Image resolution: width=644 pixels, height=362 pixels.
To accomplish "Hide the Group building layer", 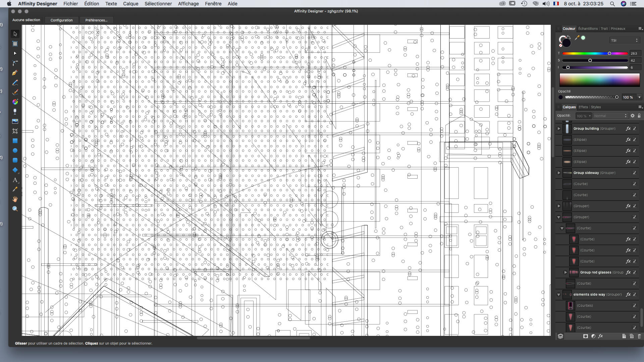I will [x=635, y=128].
